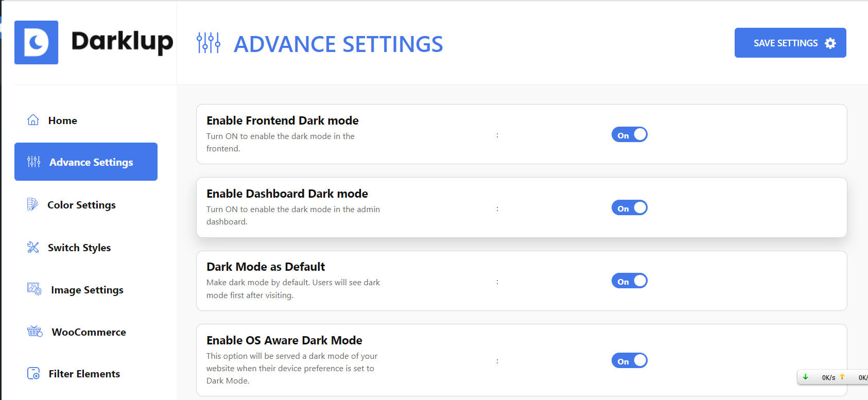Click the Advance Settings sliders icon in sidebar
The image size is (868, 400).
click(x=33, y=162)
